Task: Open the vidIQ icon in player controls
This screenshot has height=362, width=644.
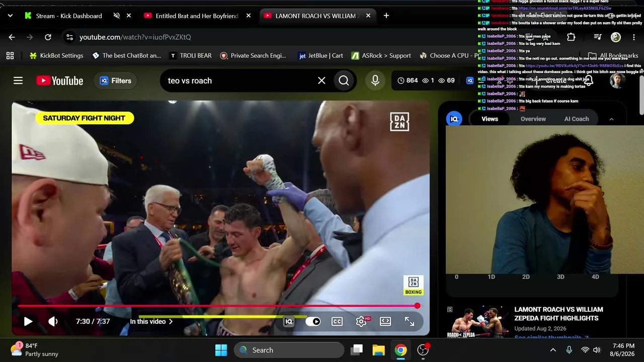Action: [x=289, y=321]
